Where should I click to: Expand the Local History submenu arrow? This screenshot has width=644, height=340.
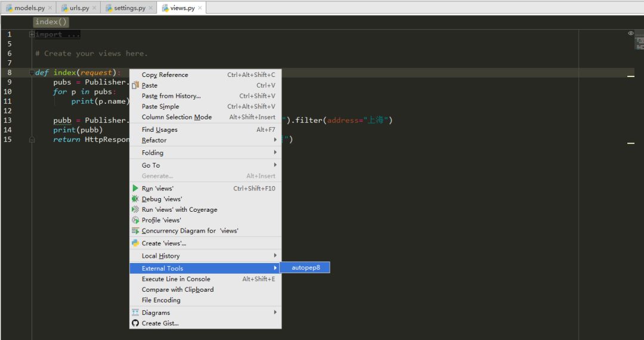coord(275,255)
